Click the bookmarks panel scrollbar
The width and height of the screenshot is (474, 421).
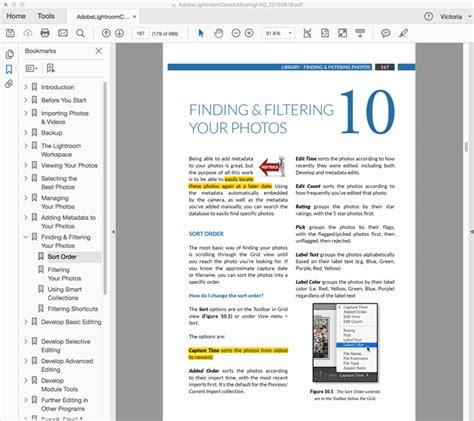pyautogui.click(x=105, y=188)
